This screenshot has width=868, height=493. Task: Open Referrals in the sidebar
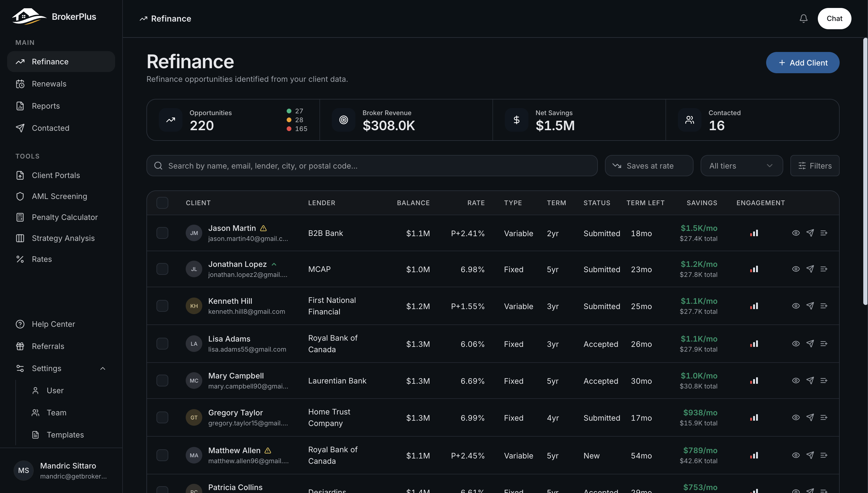click(x=61, y=346)
